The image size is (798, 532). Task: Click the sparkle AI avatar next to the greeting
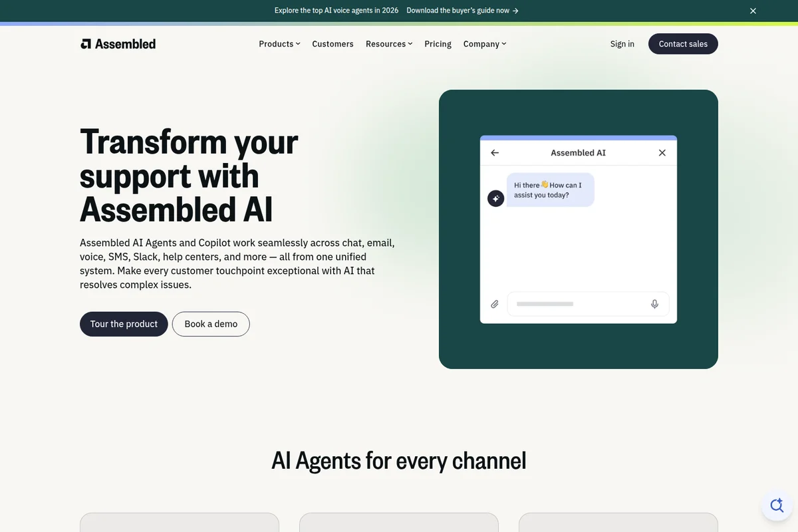[495, 198]
